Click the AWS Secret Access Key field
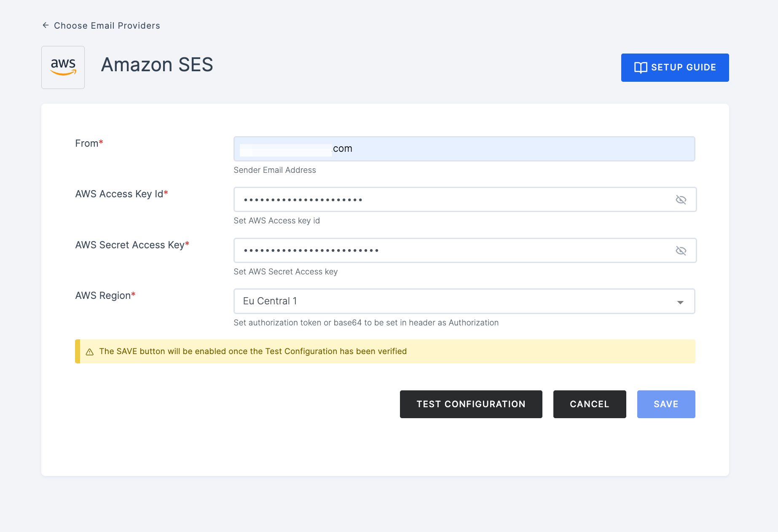This screenshot has height=532, width=778. tap(465, 250)
